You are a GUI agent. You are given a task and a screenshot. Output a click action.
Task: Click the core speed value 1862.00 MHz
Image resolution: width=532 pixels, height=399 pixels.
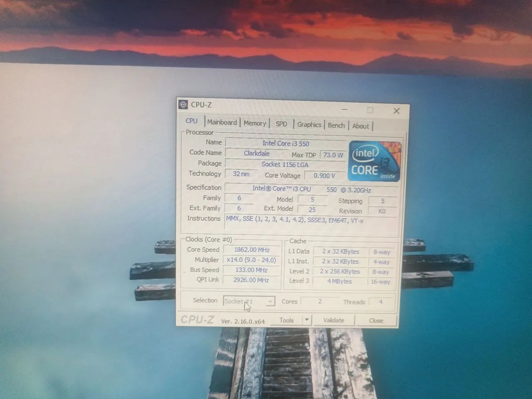252,250
